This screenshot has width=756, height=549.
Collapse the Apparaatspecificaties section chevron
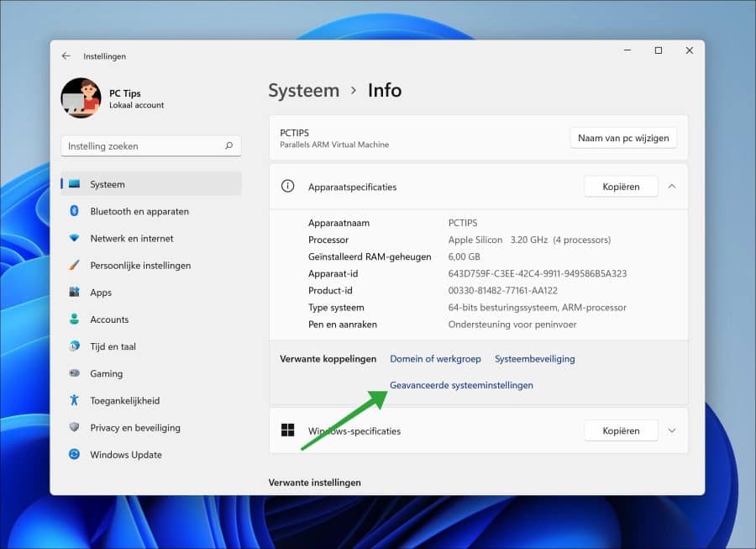point(672,186)
